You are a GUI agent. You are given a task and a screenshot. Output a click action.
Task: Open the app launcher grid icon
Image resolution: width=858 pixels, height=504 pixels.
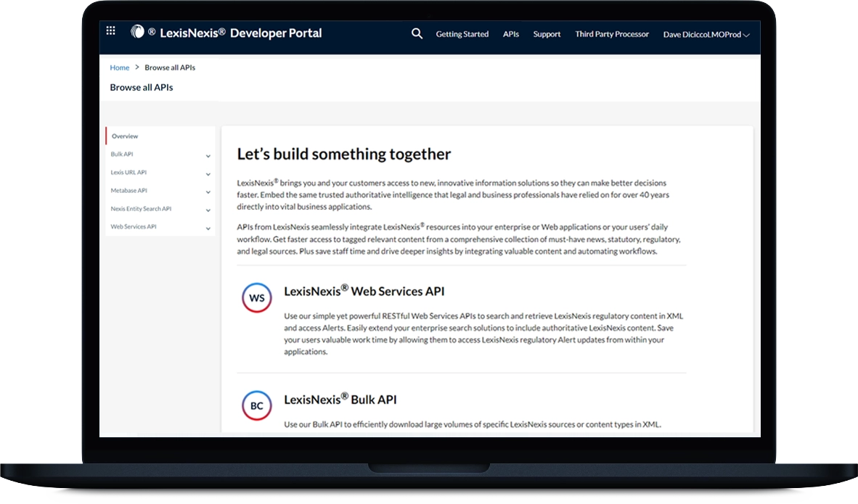click(110, 30)
